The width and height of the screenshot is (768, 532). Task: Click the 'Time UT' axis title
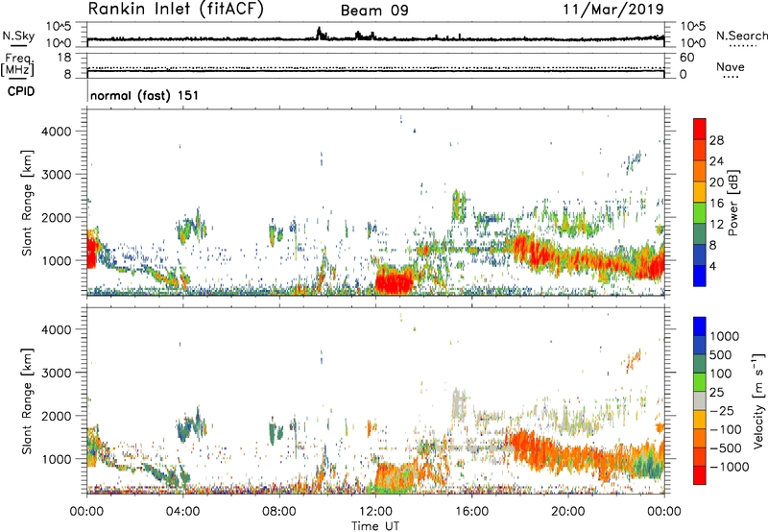375,526
